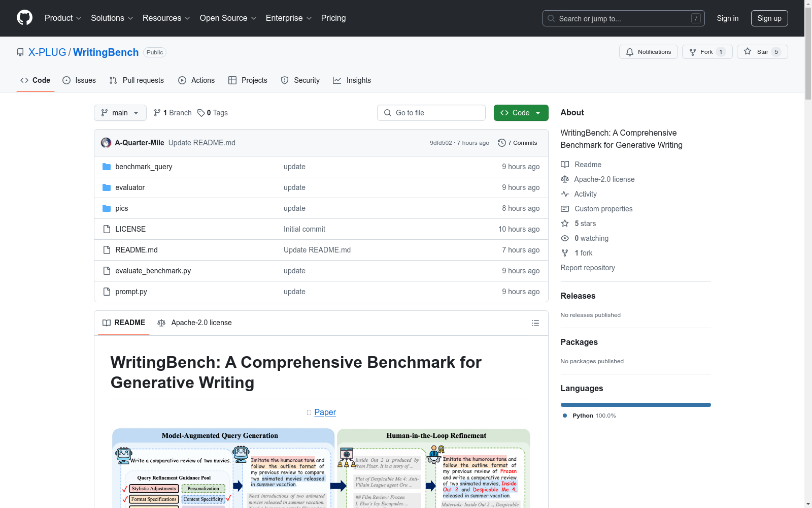Expand the Product menu in header
The width and height of the screenshot is (812, 508).
pyautogui.click(x=63, y=18)
